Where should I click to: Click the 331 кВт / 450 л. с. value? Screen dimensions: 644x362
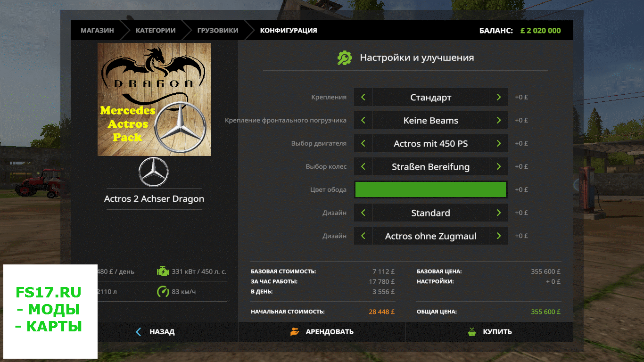coord(199,271)
